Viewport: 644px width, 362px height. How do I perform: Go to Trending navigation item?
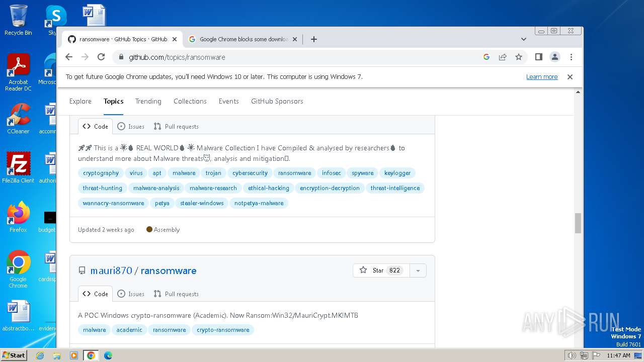(x=148, y=102)
